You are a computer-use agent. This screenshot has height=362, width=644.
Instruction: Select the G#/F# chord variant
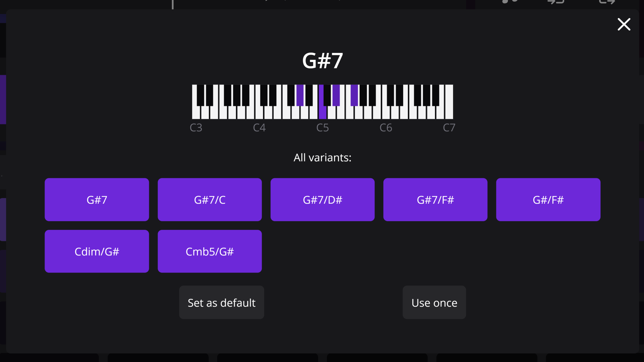[548, 200]
